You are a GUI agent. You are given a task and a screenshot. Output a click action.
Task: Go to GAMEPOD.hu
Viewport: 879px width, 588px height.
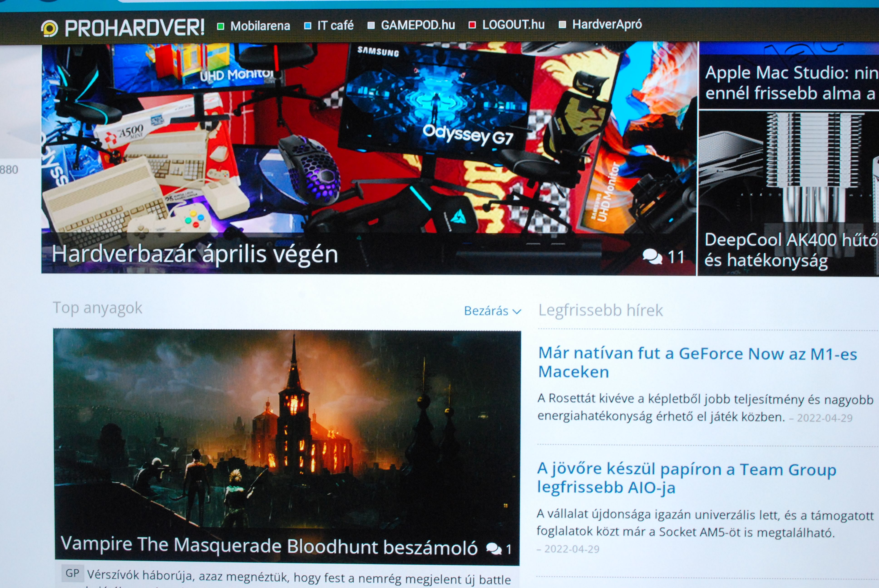point(411,25)
